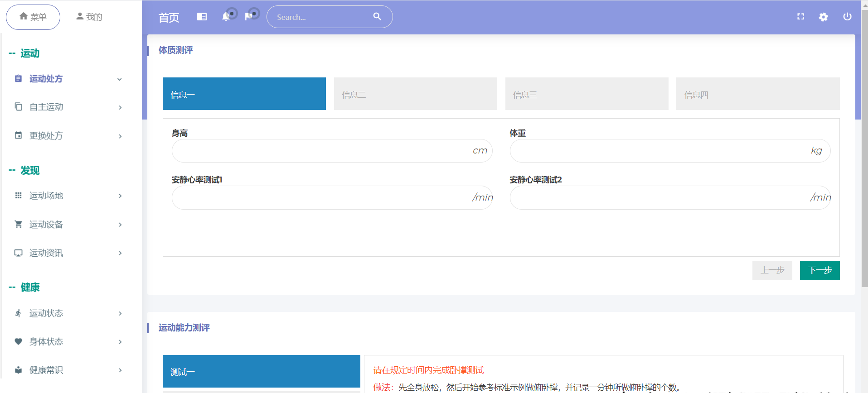Viewport: 868px width, 393px height.
Task: Open the 我的 sidebar tab
Action: coord(89,17)
